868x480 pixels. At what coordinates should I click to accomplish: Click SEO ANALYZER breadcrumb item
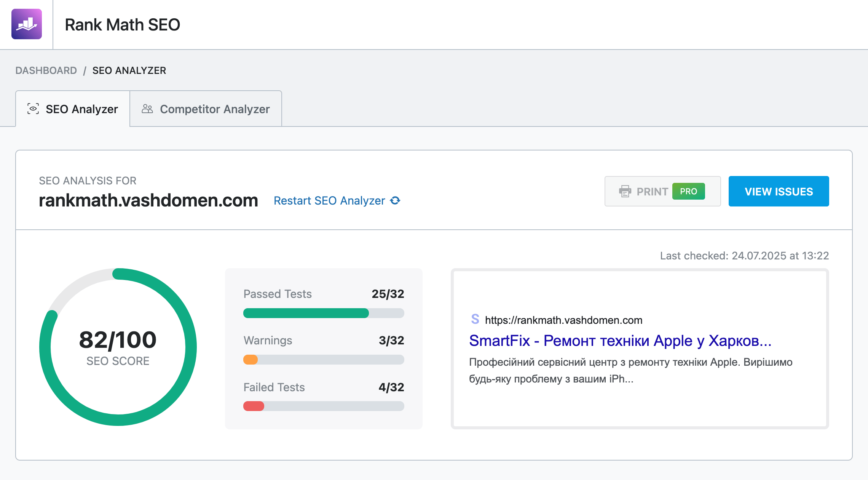tap(129, 70)
